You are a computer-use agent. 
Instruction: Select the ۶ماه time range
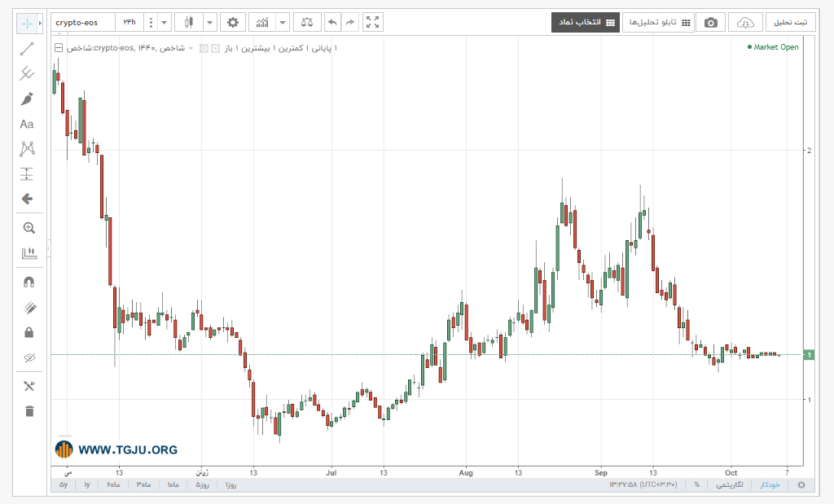[x=113, y=484]
